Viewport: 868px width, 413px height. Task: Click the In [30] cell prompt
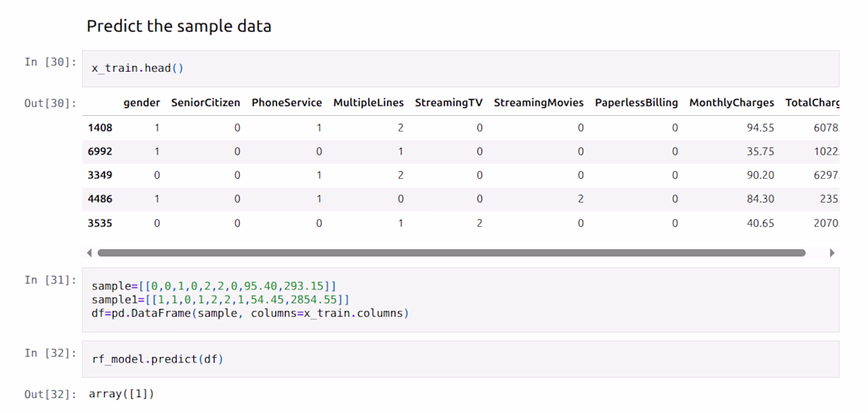(51, 61)
